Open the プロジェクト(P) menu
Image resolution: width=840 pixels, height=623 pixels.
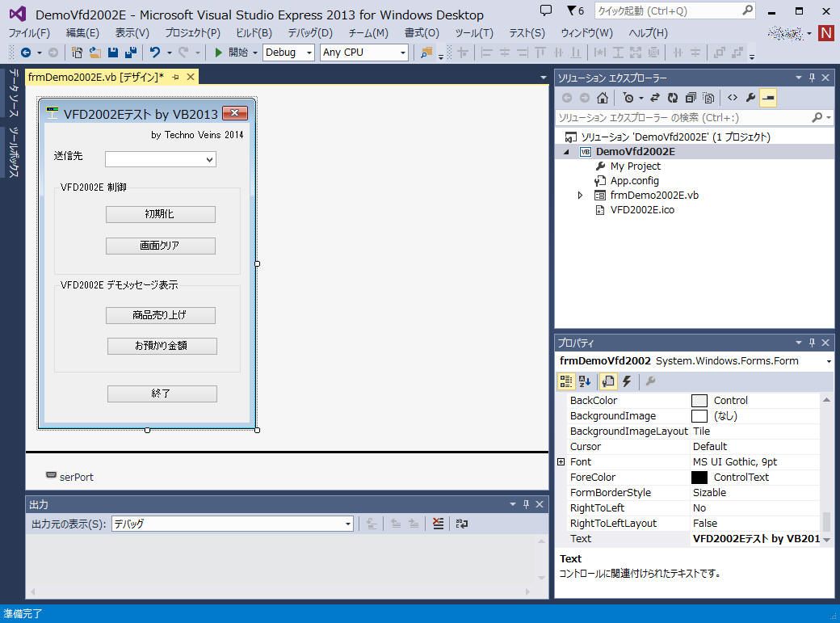point(192,32)
